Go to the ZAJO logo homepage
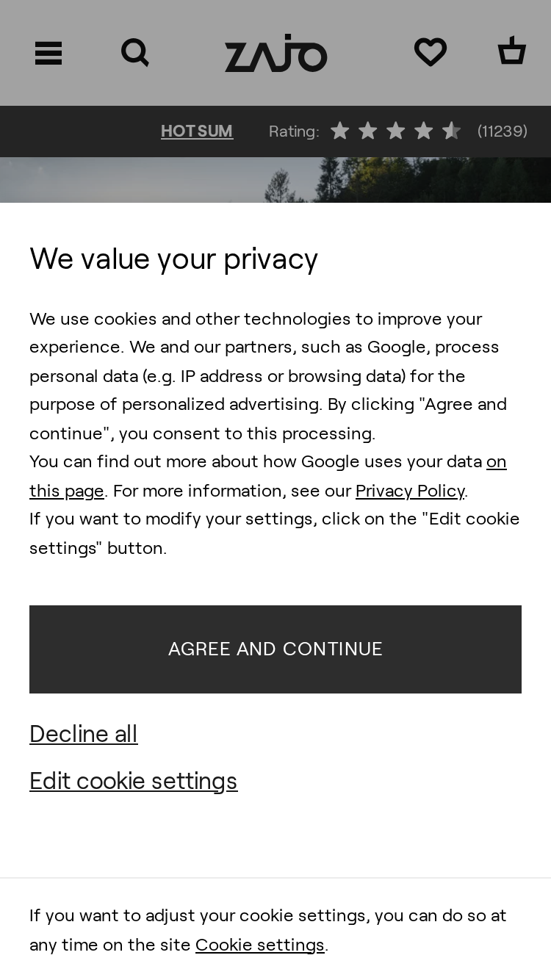Image resolution: width=551 pixels, height=980 pixels. click(x=275, y=53)
